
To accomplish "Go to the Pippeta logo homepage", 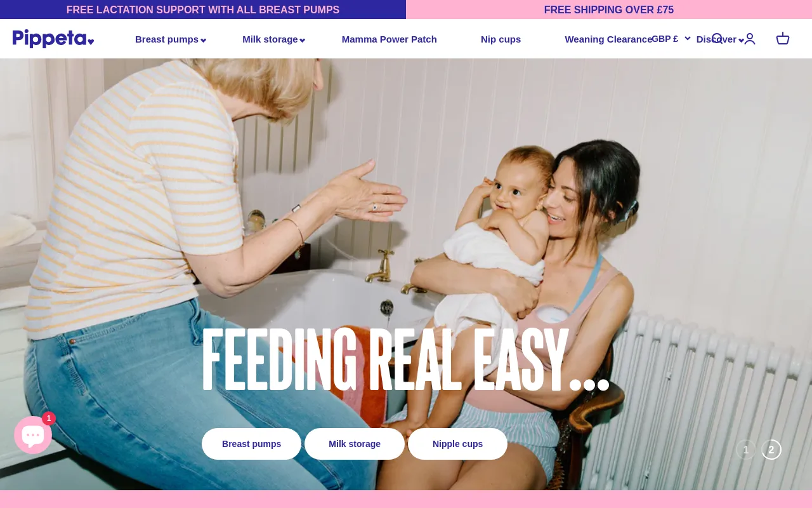I will tap(53, 39).
